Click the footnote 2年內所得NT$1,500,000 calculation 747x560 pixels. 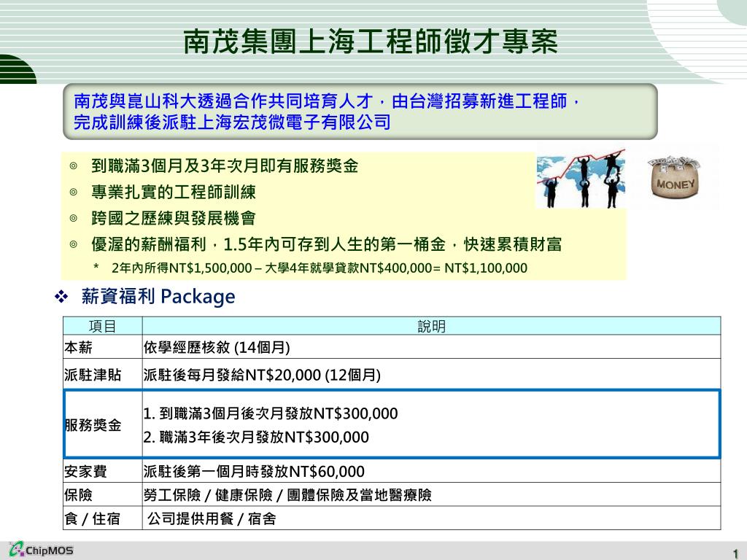(x=320, y=268)
